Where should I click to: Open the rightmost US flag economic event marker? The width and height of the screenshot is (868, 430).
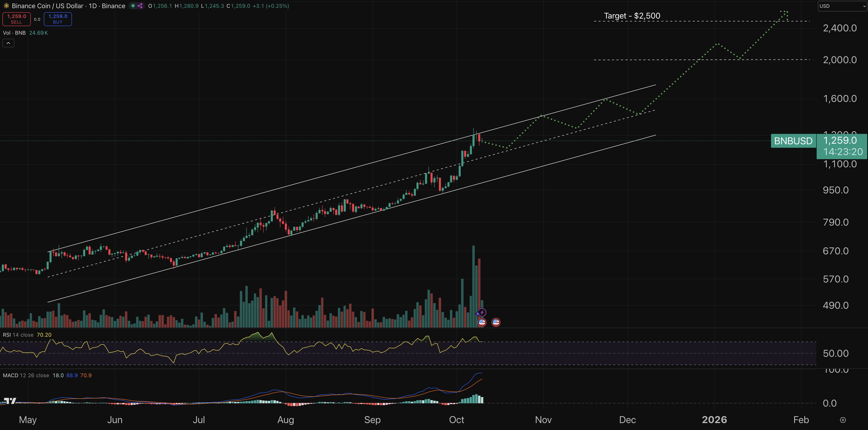click(x=496, y=322)
